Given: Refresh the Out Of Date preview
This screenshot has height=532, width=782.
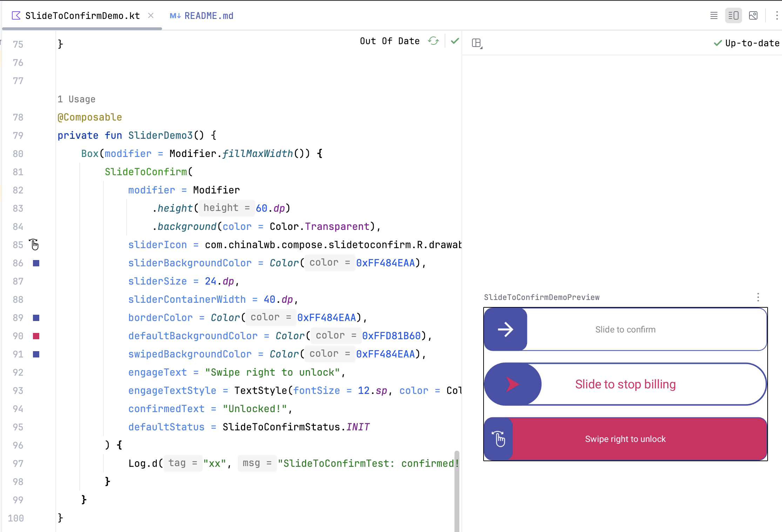Looking at the screenshot, I should pos(433,41).
